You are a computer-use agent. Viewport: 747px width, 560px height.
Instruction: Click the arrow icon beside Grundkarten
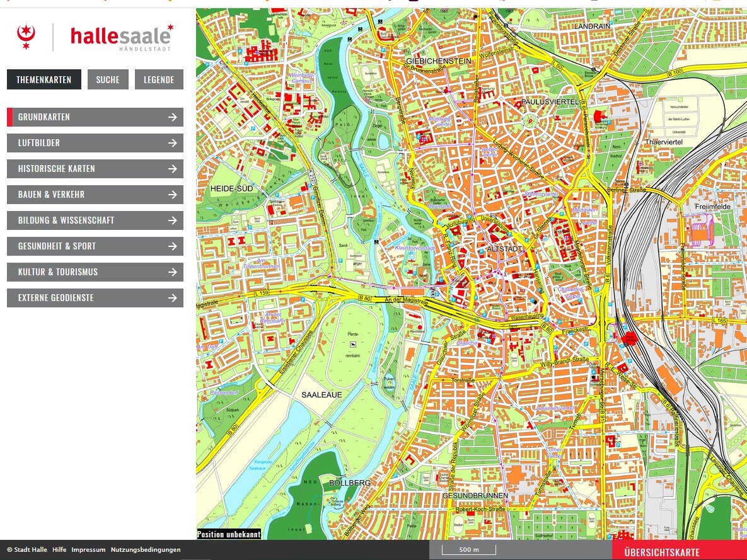[x=172, y=117]
